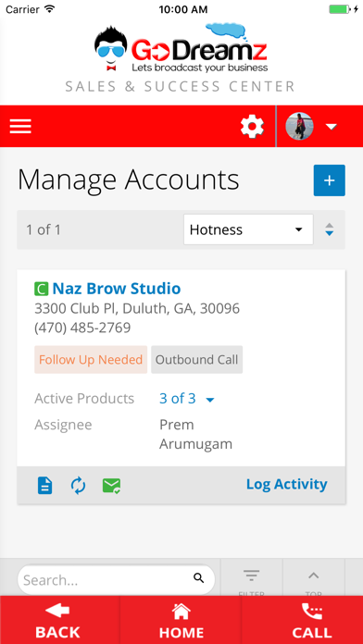The width and height of the screenshot is (363, 644).
Task: Expand the 3 of 3 active products
Action: (187, 399)
